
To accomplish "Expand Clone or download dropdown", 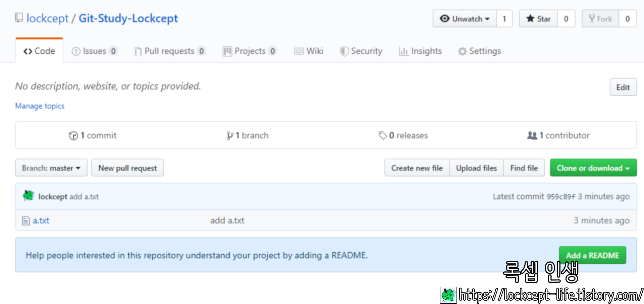I will click(x=593, y=168).
